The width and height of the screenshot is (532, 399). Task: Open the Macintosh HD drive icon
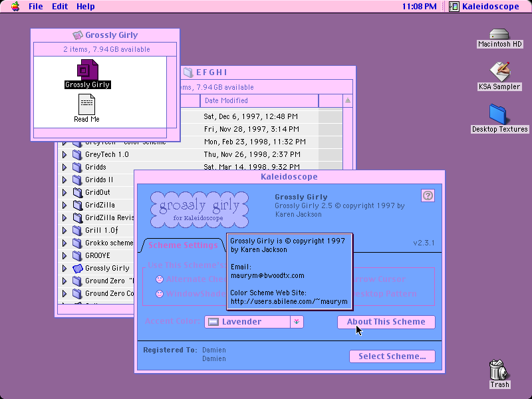(x=499, y=34)
